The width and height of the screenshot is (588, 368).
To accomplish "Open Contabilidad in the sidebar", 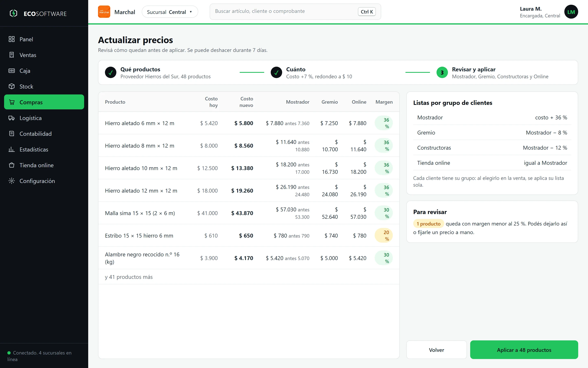I will click(x=44, y=134).
